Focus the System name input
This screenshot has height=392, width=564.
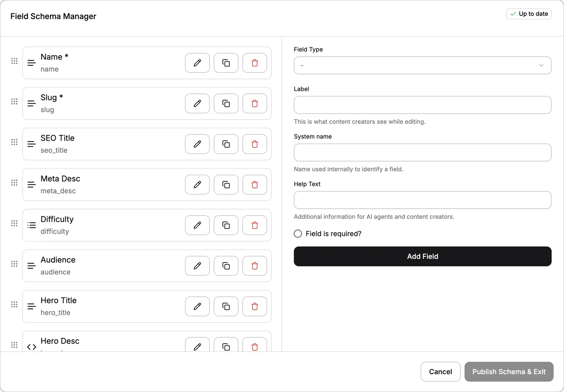point(422,152)
